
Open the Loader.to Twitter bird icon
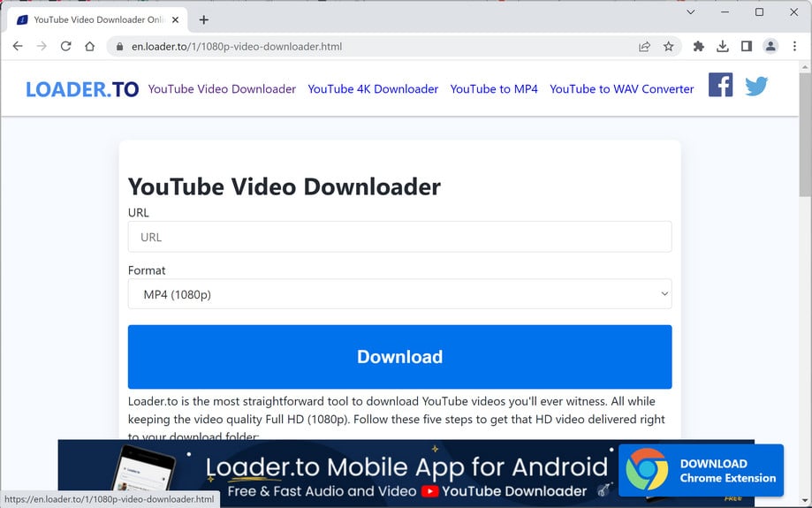click(756, 86)
